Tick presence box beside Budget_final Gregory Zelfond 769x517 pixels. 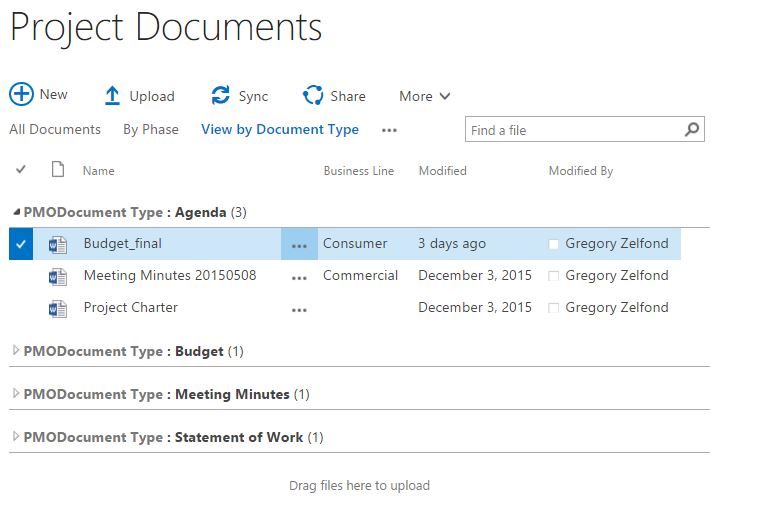[553, 244]
